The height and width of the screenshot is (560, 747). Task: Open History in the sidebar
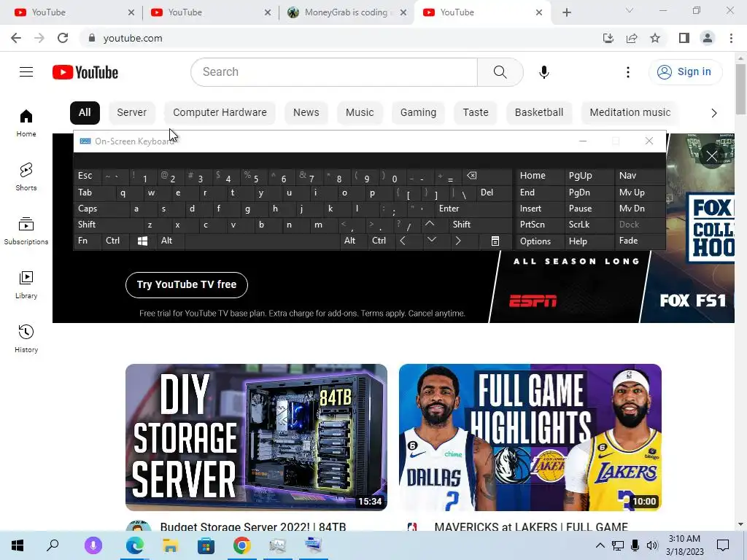click(x=26, y=338)
